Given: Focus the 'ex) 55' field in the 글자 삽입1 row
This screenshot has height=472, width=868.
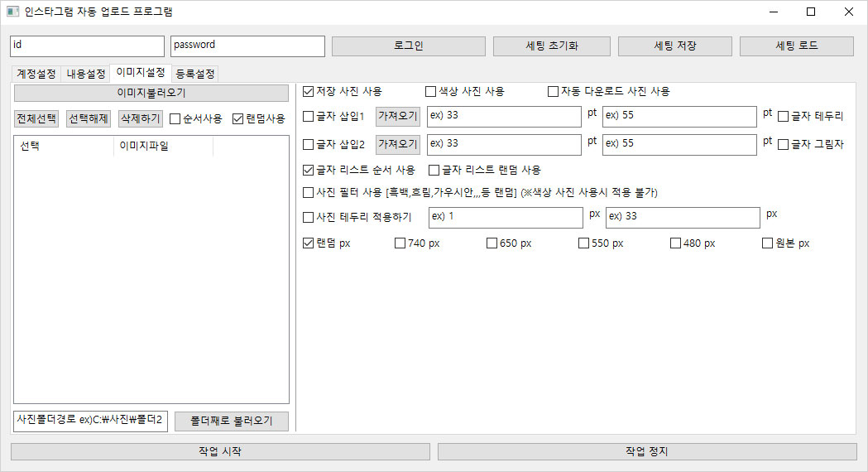Looking at the screenshot, I should tap(680, 116).
